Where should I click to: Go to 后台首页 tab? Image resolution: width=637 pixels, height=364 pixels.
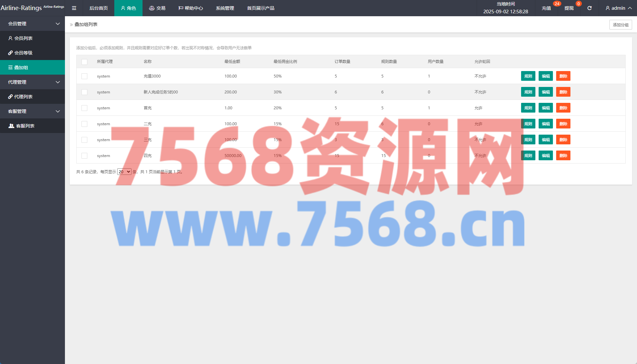click(98, 8)
